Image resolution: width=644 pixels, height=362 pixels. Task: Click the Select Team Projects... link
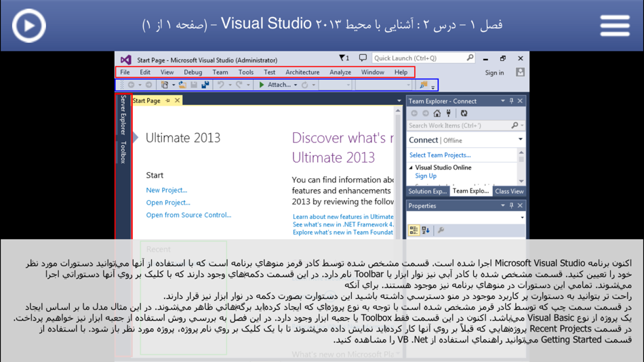[440, 155]
